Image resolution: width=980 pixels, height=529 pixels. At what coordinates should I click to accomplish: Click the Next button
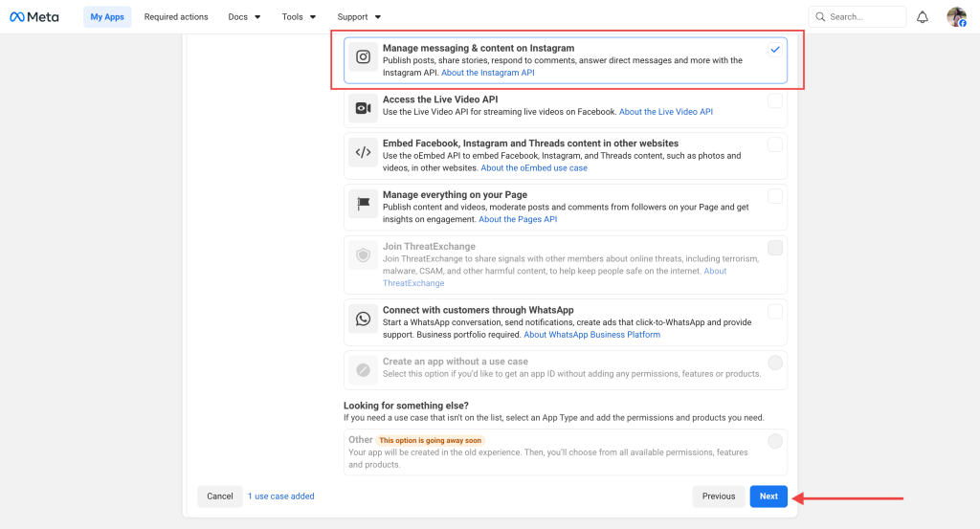(x=768, y=496)
